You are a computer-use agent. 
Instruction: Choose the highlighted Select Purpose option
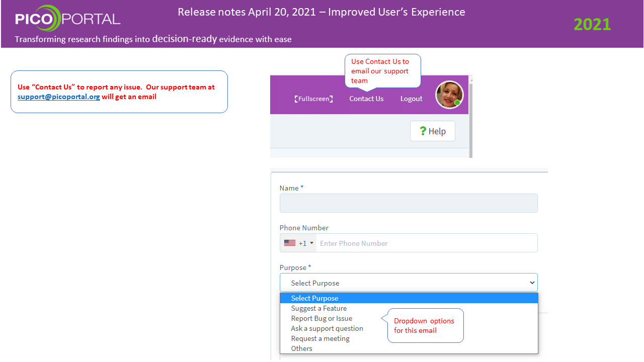click(x=409, y=298)
